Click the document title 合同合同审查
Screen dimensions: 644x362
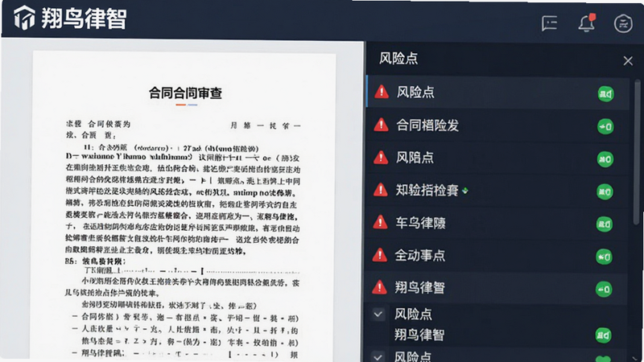click(x=186, y=93)
